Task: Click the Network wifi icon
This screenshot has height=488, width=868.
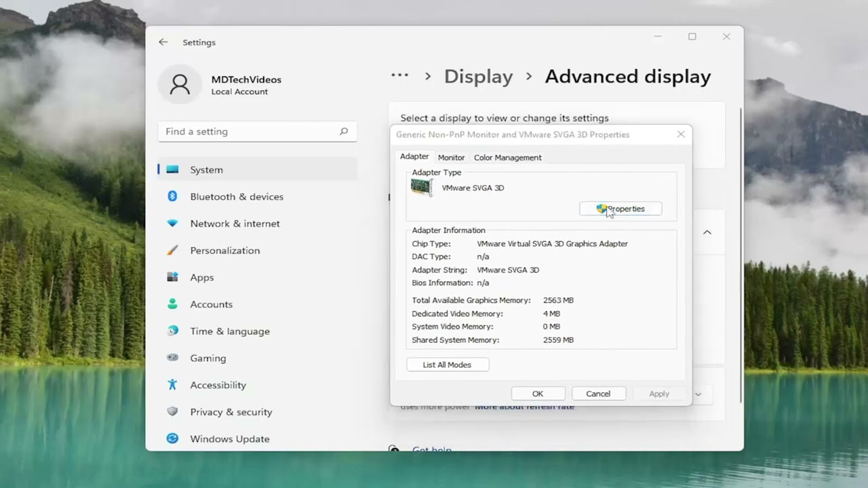Action: 172,223
